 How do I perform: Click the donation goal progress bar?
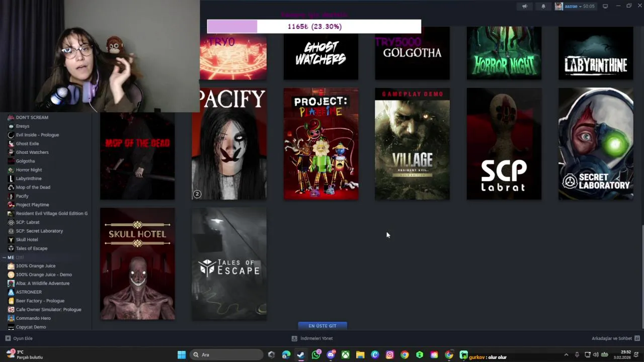(x=314, y=26)
